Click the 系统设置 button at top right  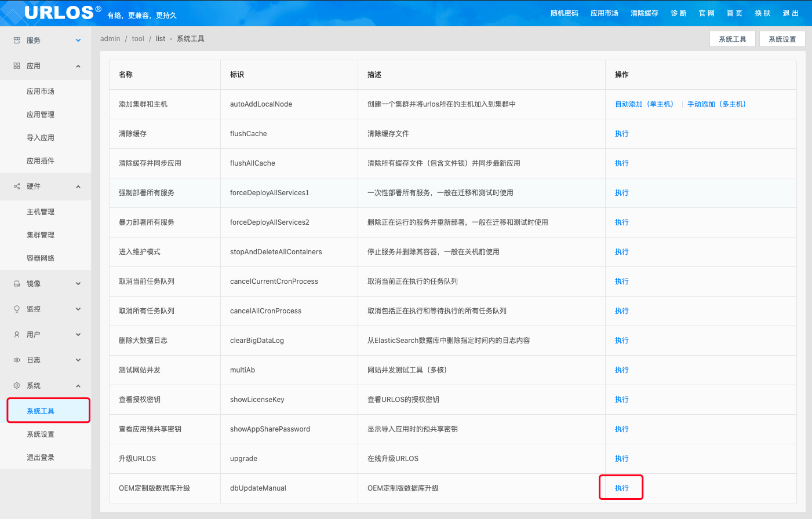click(x=782, y=39)
